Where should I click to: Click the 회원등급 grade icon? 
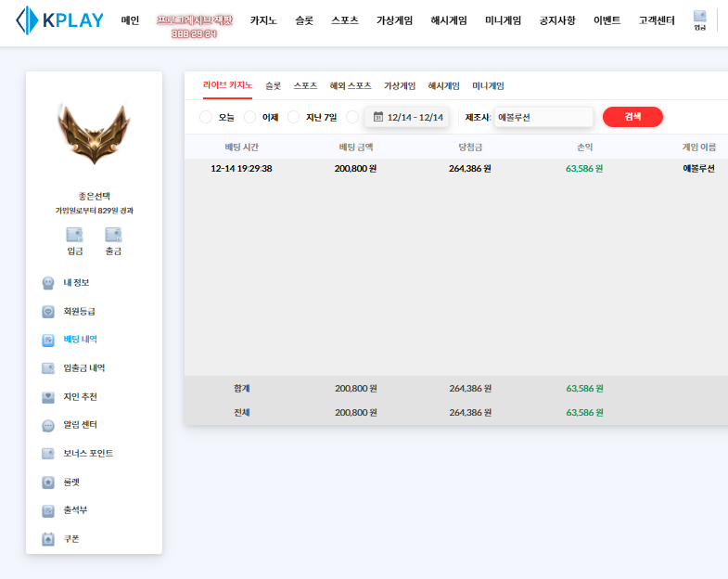[x=48, y=312]
